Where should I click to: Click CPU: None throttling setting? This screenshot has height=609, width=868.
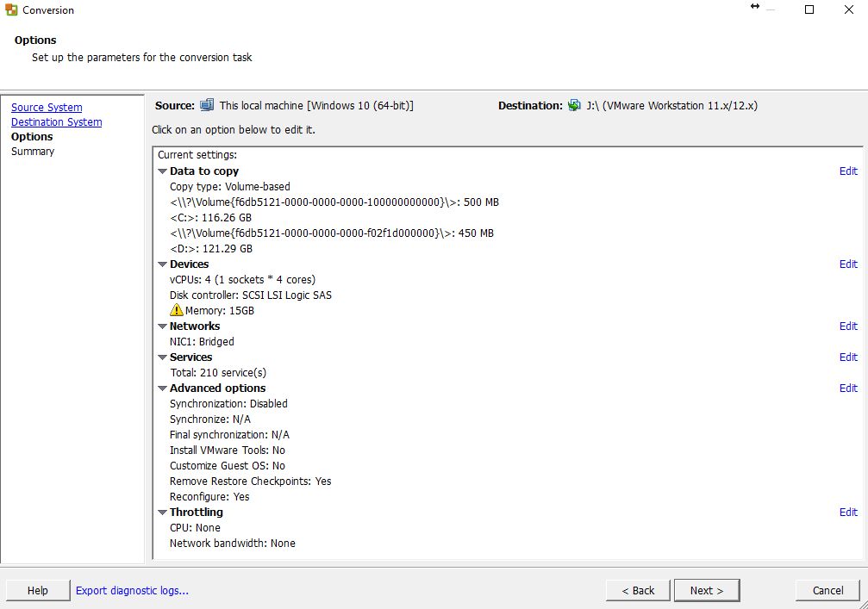(x=195, y=527)
